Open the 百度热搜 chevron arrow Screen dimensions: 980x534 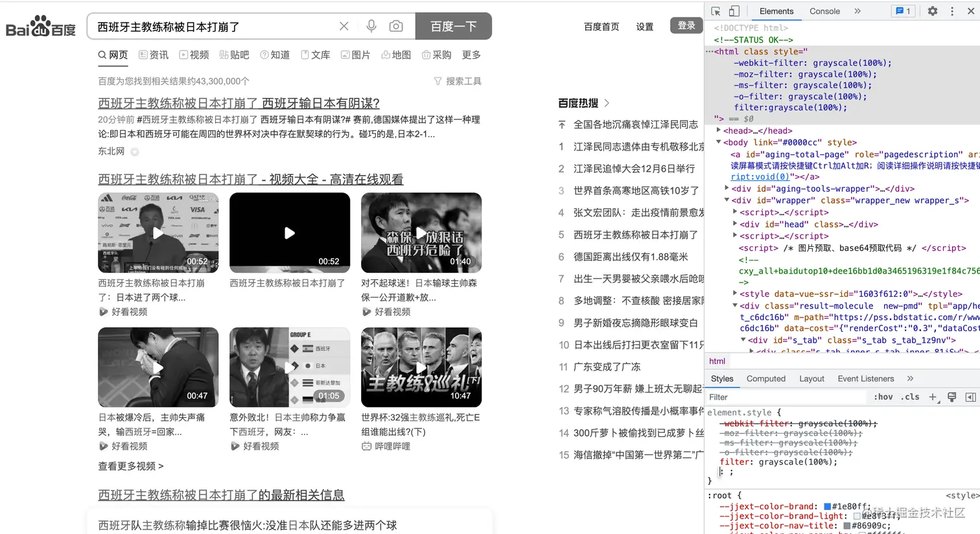[607, 103]
